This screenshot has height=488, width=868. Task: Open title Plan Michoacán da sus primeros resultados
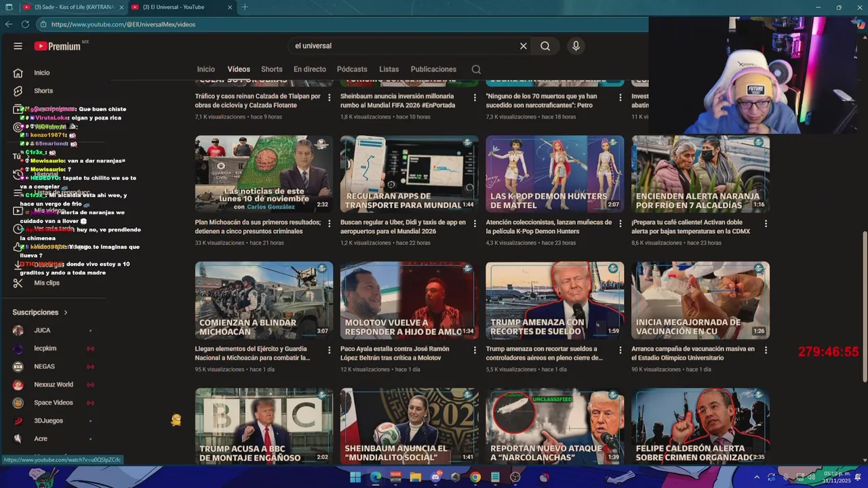click(258, 227)
